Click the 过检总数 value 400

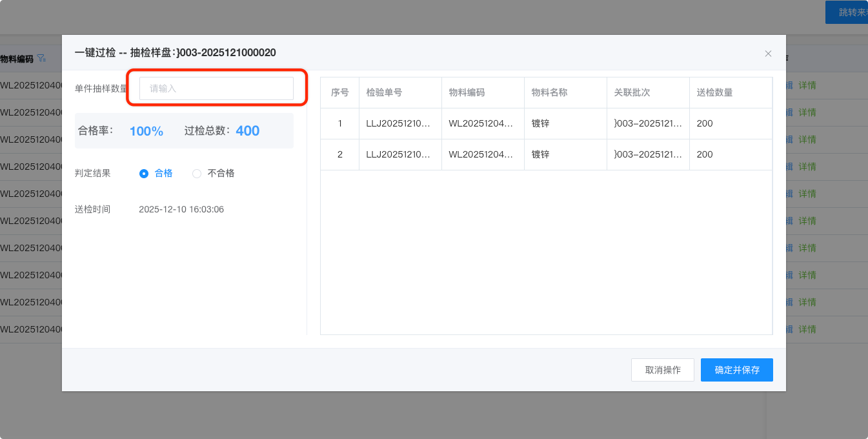pos(247,131)
